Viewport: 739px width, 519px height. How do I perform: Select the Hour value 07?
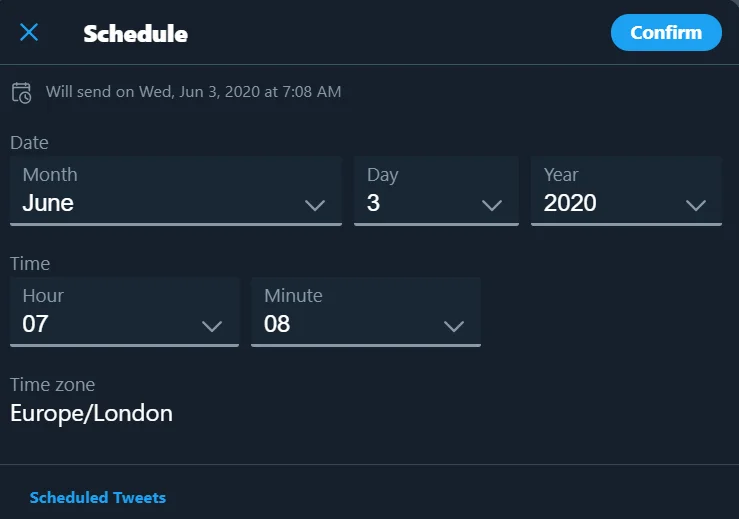[35, 324]
